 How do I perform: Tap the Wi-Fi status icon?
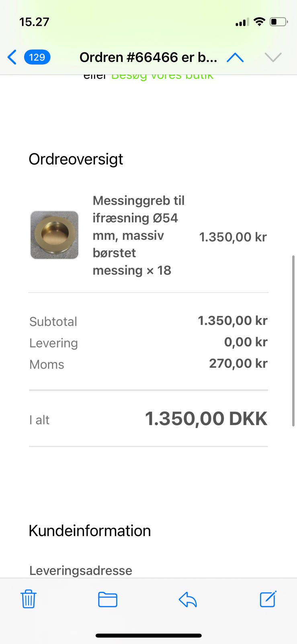click(x=260, y=22)
